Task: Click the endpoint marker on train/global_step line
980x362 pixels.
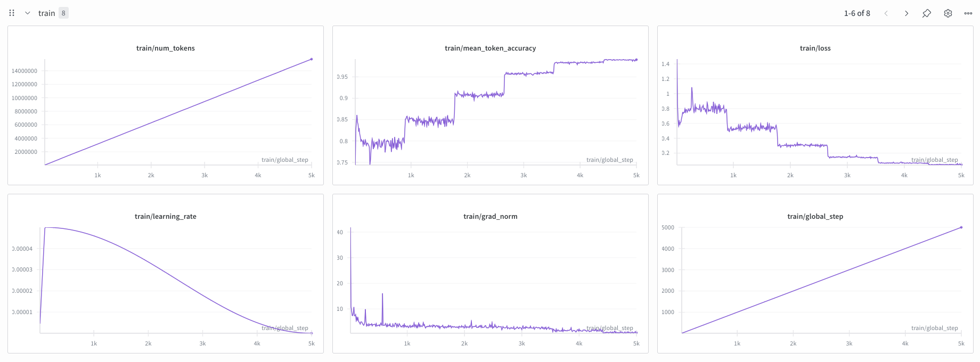Action: click(x=961, y=227)
